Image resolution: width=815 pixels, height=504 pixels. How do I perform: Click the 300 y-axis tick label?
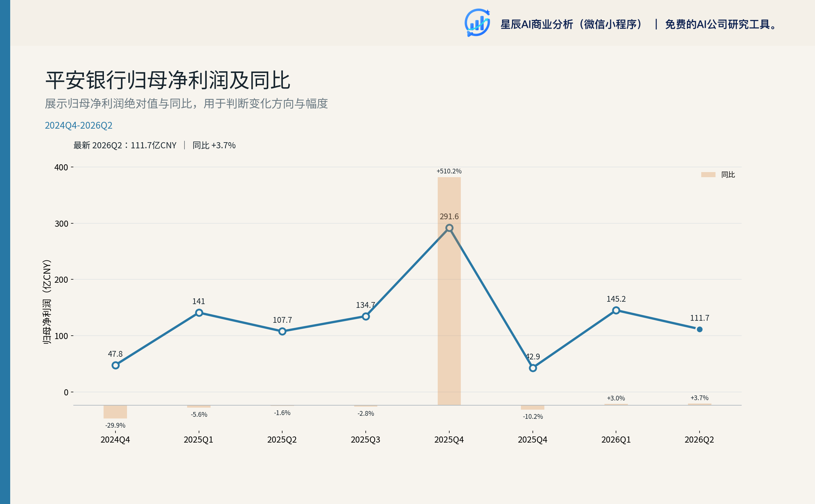tap(61, 224)
